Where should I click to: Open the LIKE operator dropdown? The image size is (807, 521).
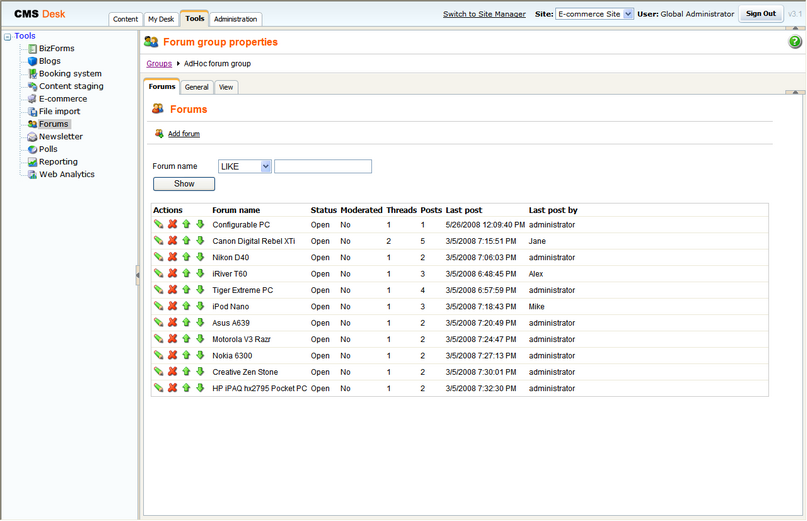(244, 166)
